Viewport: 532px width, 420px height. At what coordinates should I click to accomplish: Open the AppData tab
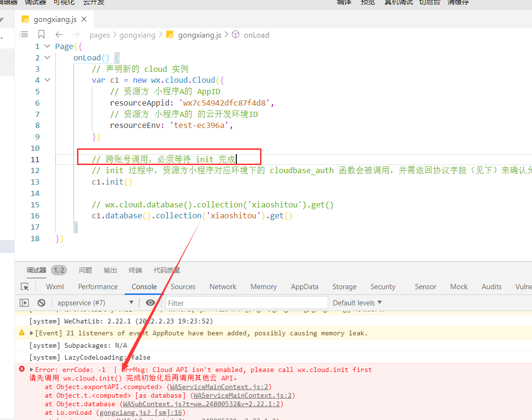point(305,286)
